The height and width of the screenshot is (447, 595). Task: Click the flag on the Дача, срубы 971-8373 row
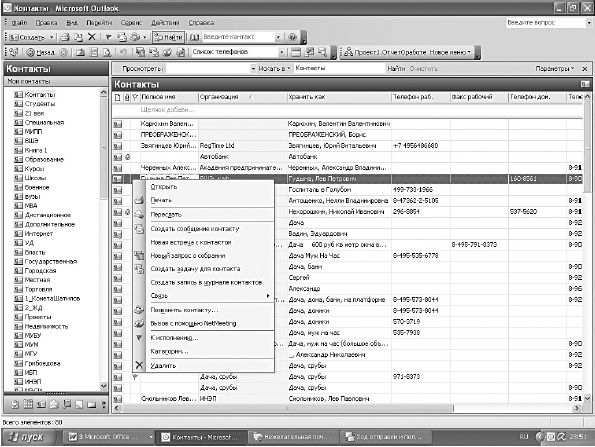click(135, 377)
